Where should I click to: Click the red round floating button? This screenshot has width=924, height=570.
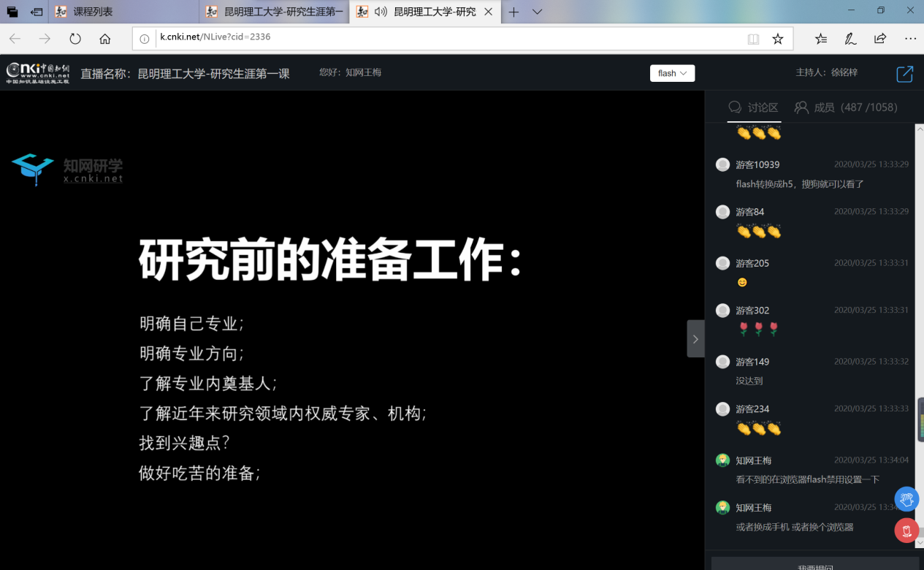(x=906, y=531)
